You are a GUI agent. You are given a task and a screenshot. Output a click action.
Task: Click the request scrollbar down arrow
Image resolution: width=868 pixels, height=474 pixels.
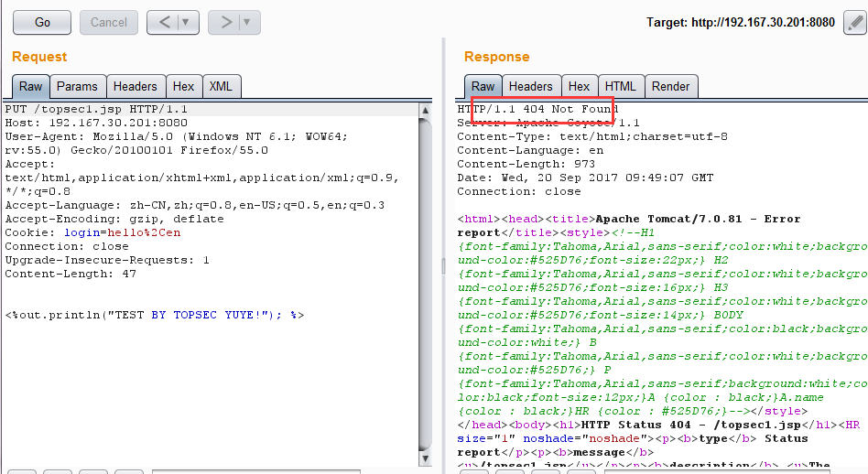point(425,458)
